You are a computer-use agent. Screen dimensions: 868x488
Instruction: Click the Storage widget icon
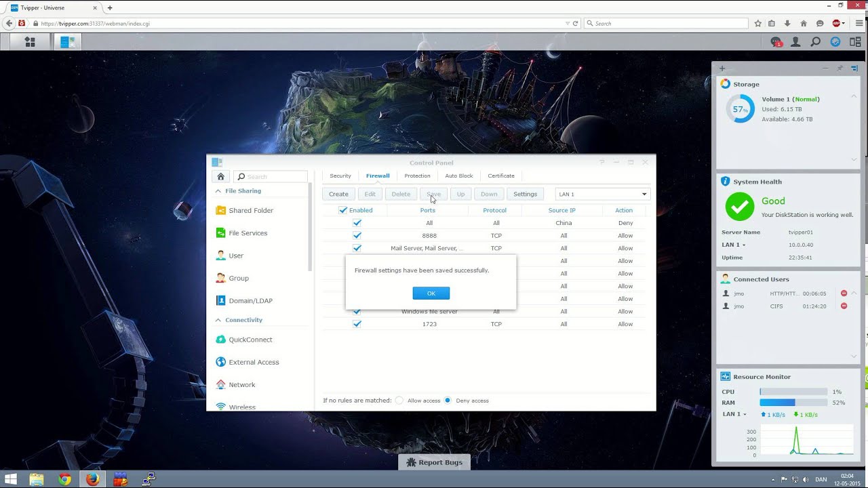[725, 84]
